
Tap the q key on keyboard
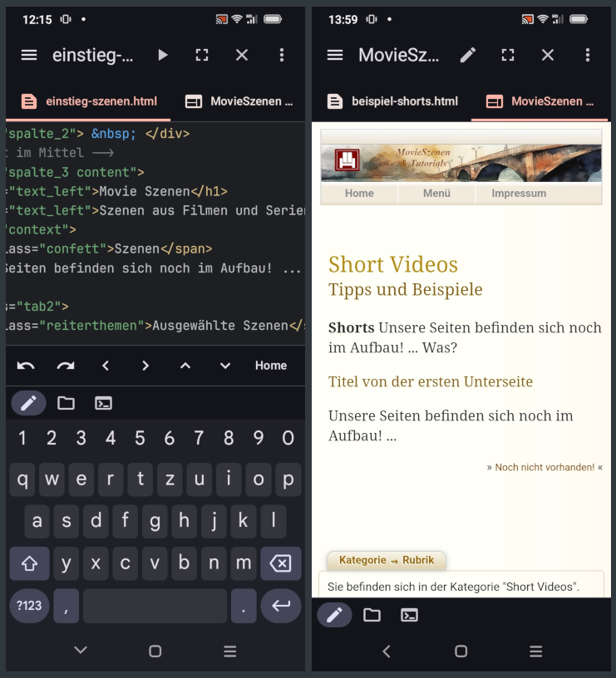22,479
